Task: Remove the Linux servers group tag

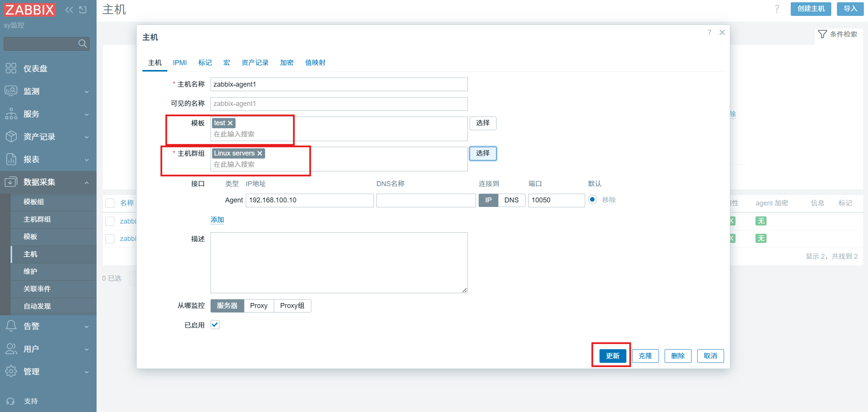Action: pyautogui.click(x=260, y=153)
